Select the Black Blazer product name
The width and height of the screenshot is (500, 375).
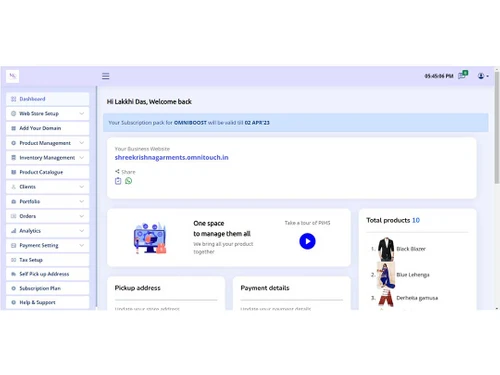[x=411, y=249]
